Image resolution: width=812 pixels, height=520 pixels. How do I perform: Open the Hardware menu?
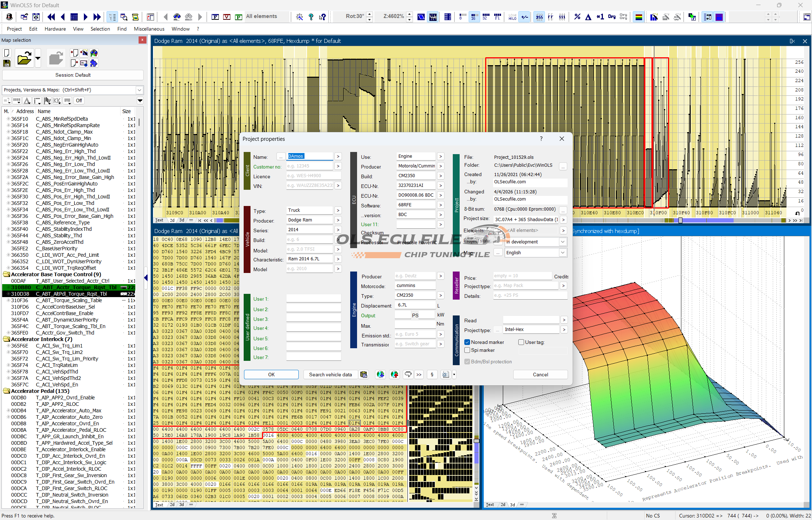pos(55,29)
